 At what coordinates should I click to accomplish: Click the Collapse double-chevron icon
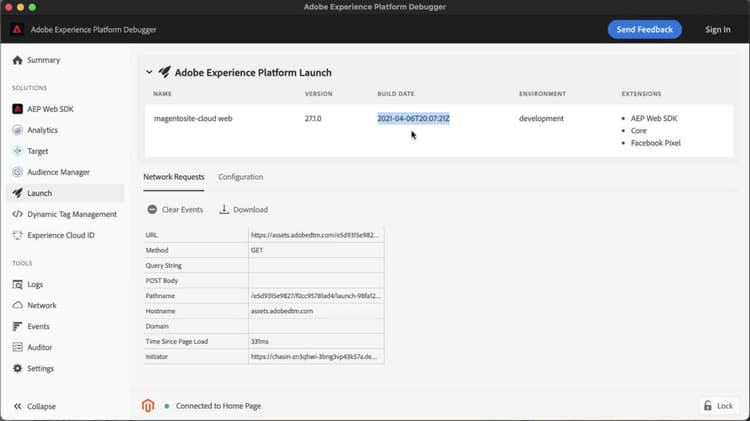point(18,406)
